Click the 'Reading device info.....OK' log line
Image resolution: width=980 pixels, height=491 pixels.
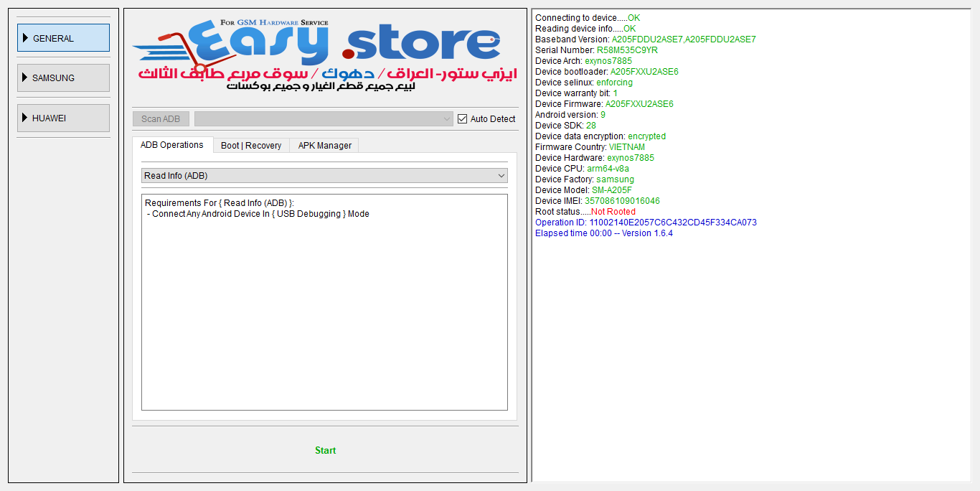[x=585, y=29]
